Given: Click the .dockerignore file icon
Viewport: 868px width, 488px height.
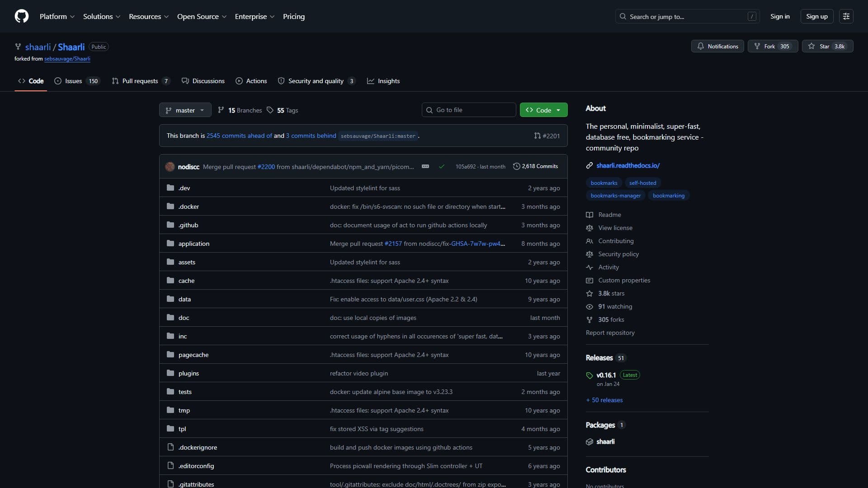Looking at the screenshot, I should [170, 447].
